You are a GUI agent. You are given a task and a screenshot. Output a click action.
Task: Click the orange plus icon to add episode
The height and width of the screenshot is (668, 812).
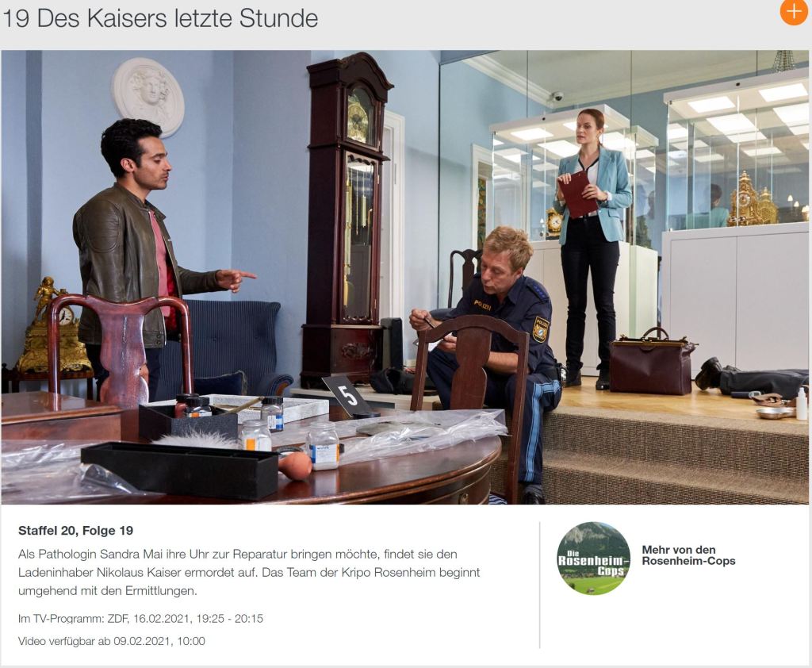[x=794, y=11]
